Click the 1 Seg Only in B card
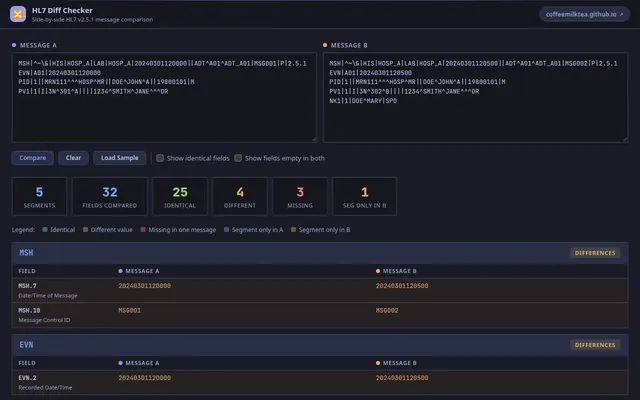 coord(364,196)
